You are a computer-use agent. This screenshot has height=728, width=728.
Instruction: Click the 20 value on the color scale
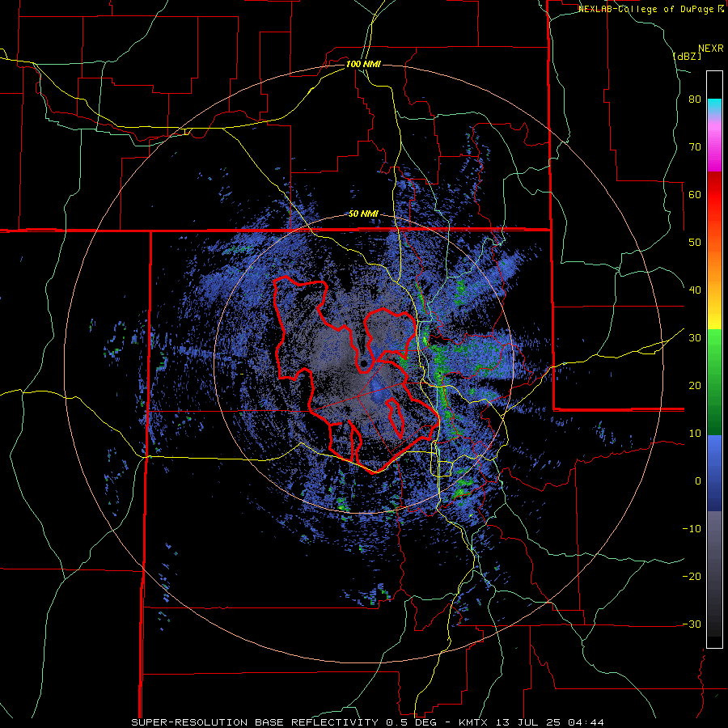[x=695, y=386]
